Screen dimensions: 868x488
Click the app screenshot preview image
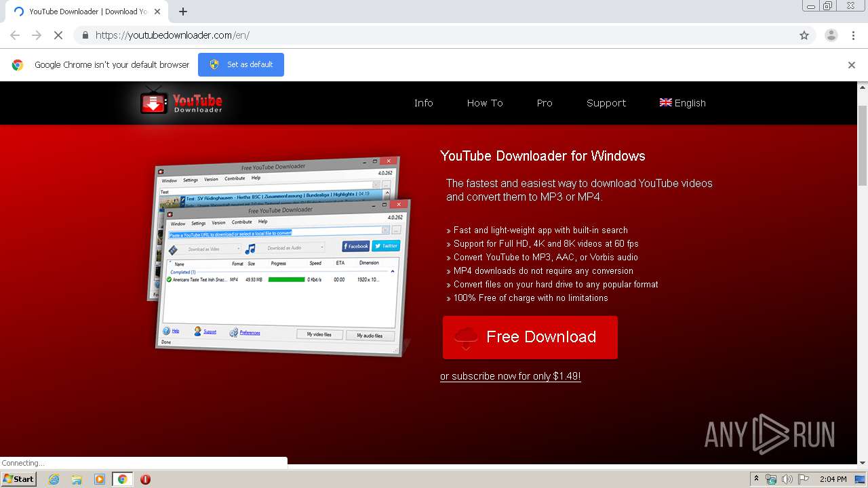click(x=279, y=258)
